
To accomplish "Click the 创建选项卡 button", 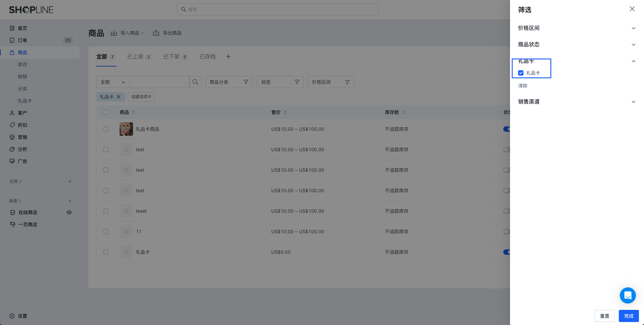I will (x=141, y=97).
